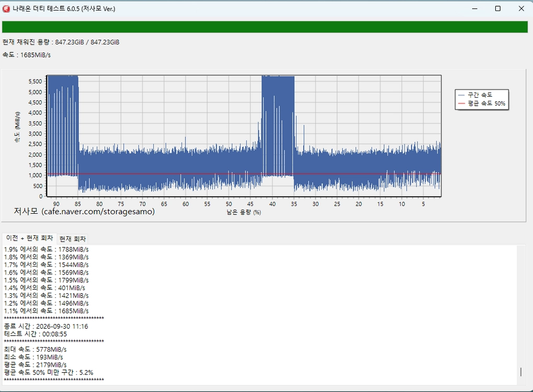Click log line '1.5% 에서의 속도 : 1799MiB/s'
The height and width of the screenshot is (392, 533).
click(x=46, y=280)
